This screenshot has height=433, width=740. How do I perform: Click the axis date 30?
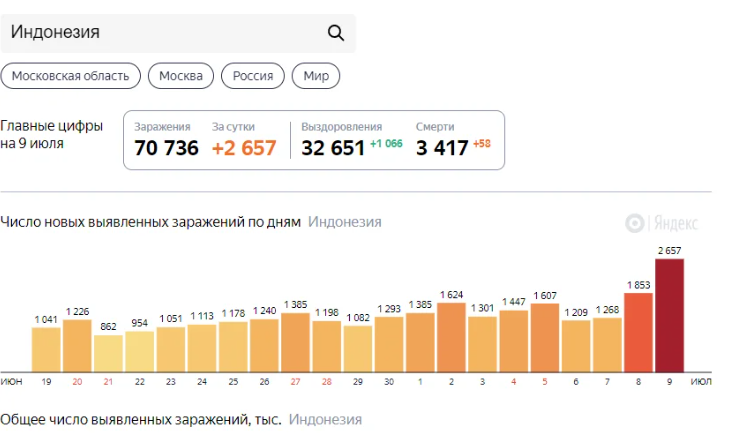(389, 382)
